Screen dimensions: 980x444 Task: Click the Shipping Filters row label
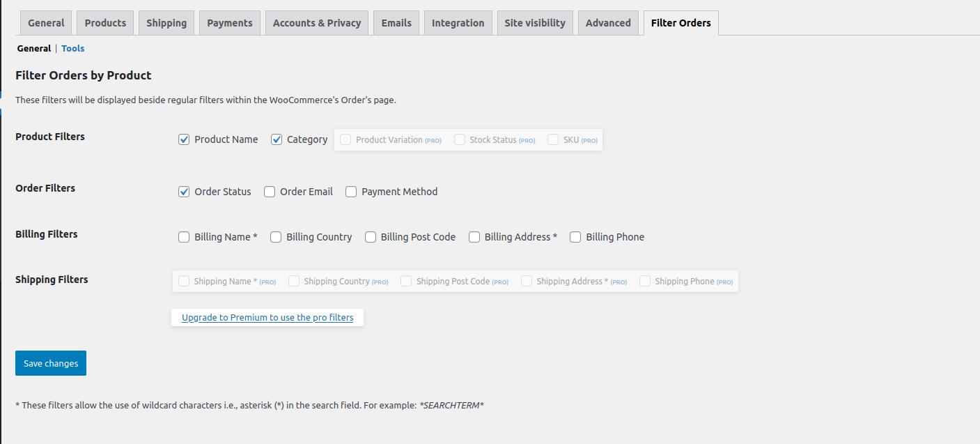(52, 280)
